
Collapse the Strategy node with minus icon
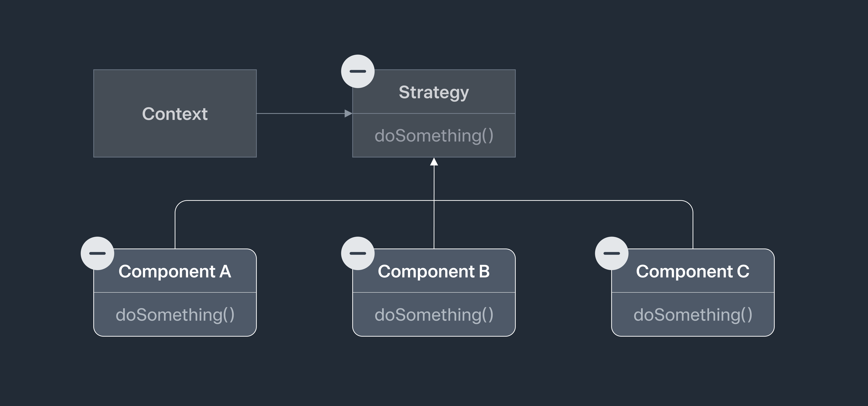(358, 71)
